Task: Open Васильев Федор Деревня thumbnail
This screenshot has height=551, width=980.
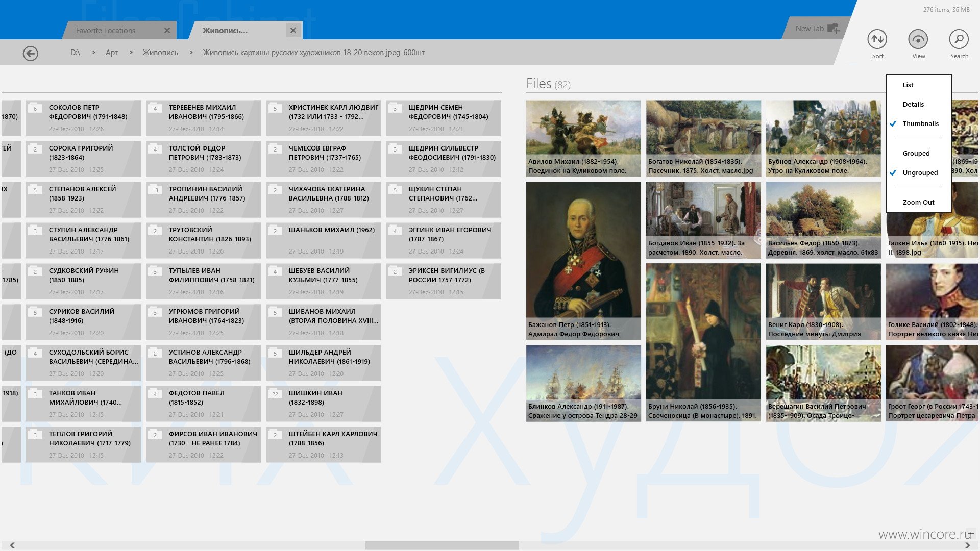Action: (x=823, y=220)
